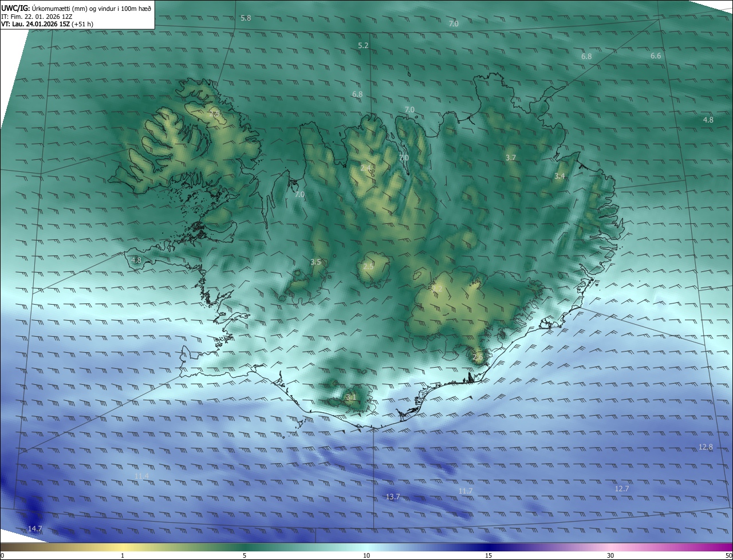Click the colorbar tick labeled 0
The height and width of the screenshot is (560, 733).
point(2,556)
